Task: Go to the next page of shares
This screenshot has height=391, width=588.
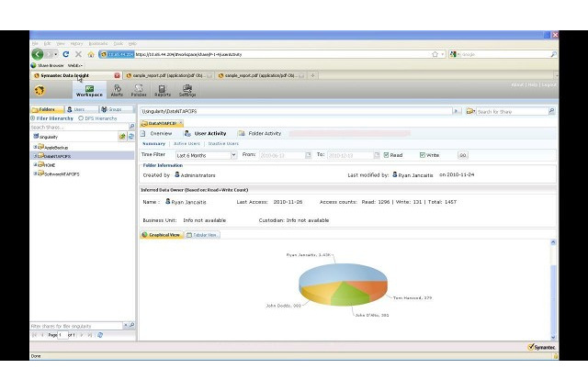Action: (82, 335)
